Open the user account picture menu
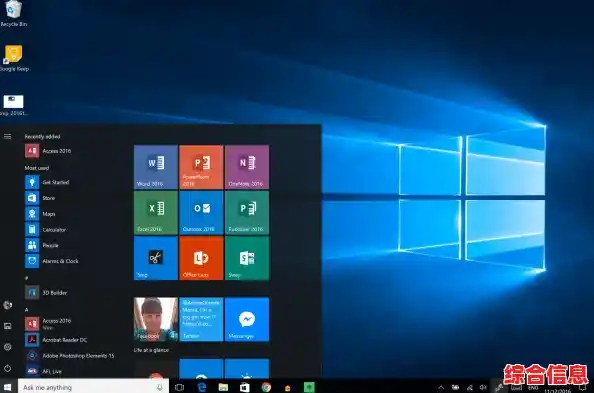 pos(8,305)
